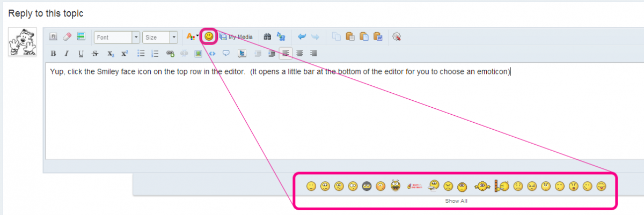The image size is (644, 215).
Task: Toggle source view in the editor toolbar
Action: tap(54, 37)
